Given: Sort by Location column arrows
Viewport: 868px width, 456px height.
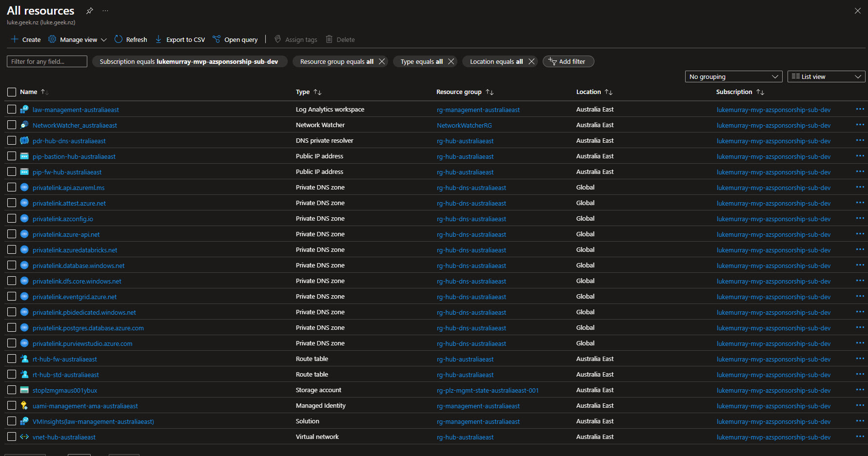Looking at the screenshot, I should pyautogui.click(x=609, y=92).
